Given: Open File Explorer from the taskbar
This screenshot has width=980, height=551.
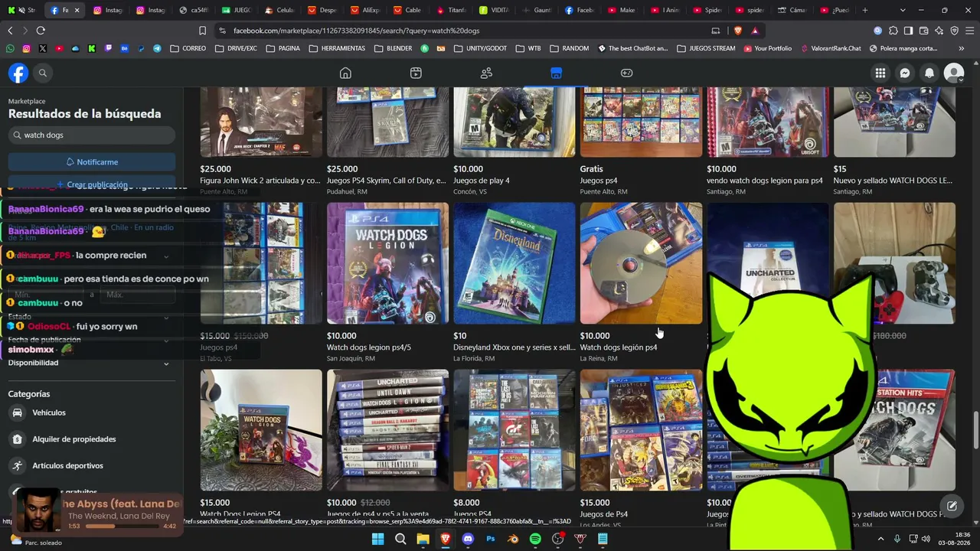Looking at the screenshot, I should [x=423, y=539].
